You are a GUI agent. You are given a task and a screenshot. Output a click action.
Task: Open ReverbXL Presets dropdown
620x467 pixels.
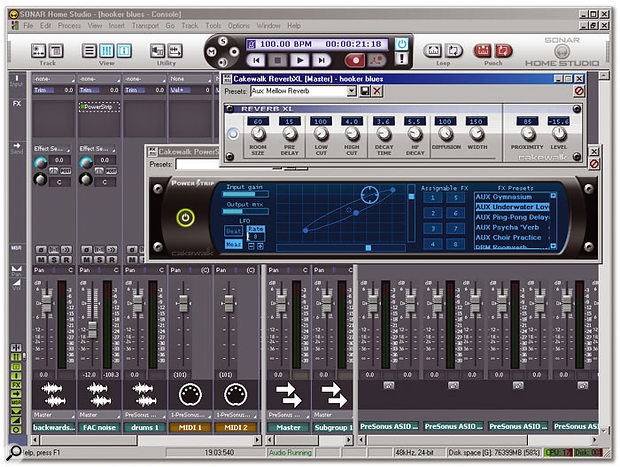(351, 91)
